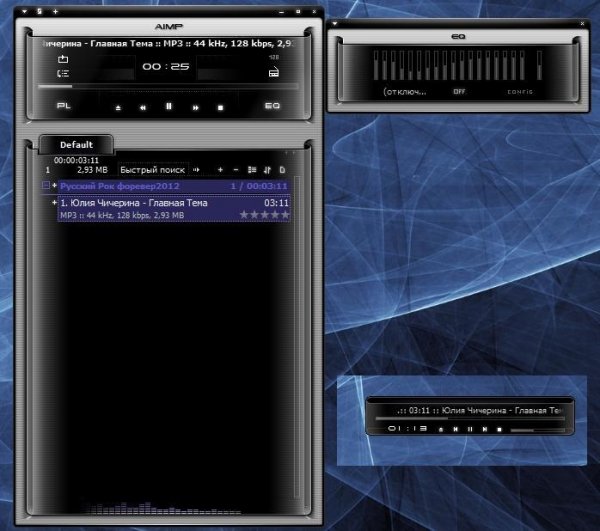Click the radio capture icon in main player
Viewport: 600px width, 531px height.
274,72
